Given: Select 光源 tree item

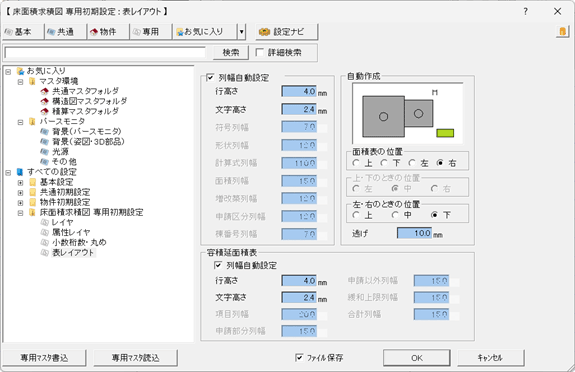Looking at the screenshot, I should 60,152.
